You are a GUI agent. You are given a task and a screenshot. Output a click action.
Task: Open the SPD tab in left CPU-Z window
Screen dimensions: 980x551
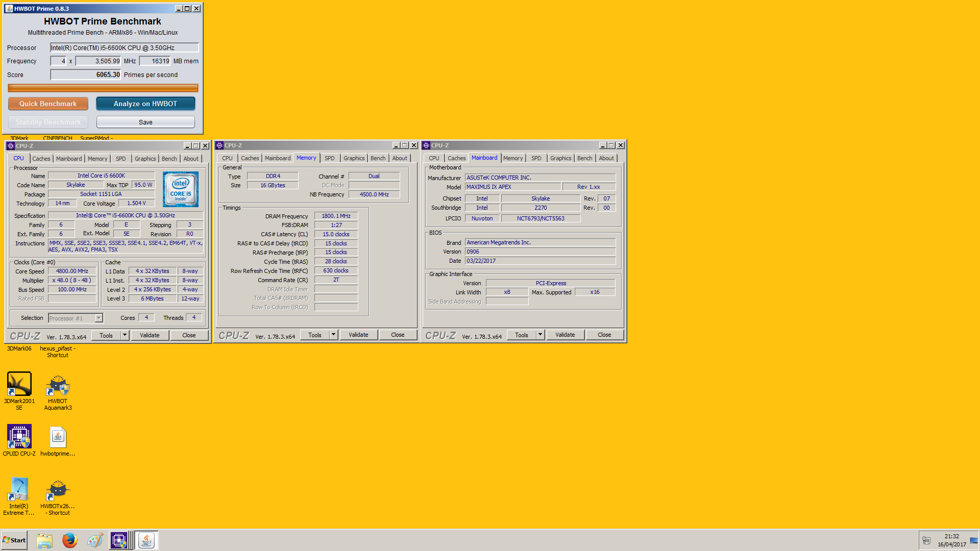121,159
